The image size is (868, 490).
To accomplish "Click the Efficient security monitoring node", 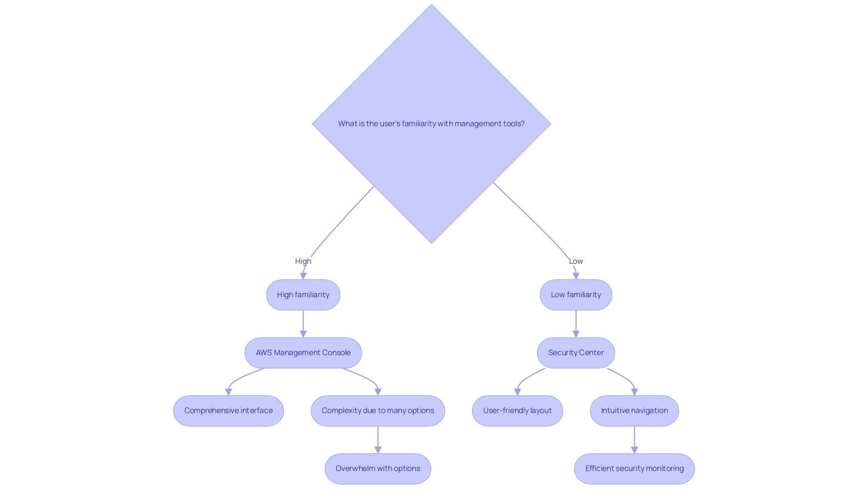I will 634,468.
